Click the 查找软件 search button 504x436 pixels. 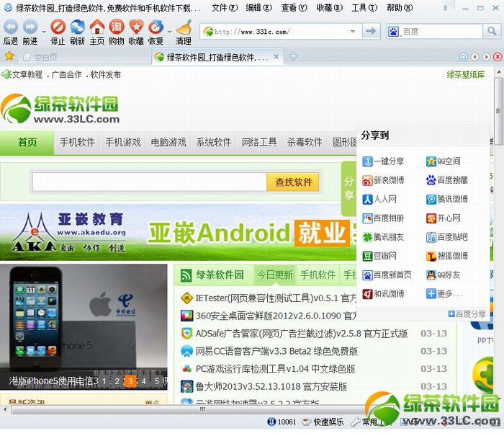click(x=294, y=182)
